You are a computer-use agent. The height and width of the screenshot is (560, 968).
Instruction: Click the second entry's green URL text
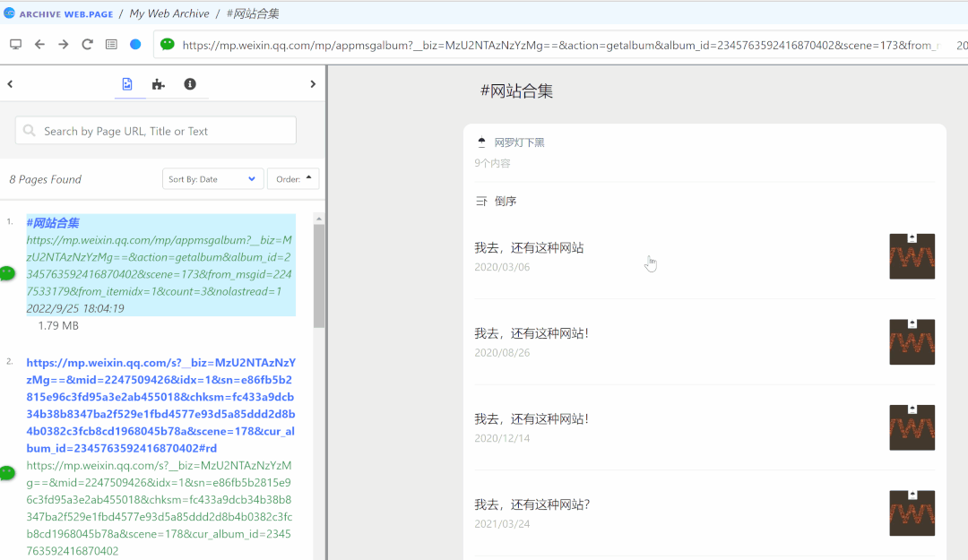click(x=160, y=507)
